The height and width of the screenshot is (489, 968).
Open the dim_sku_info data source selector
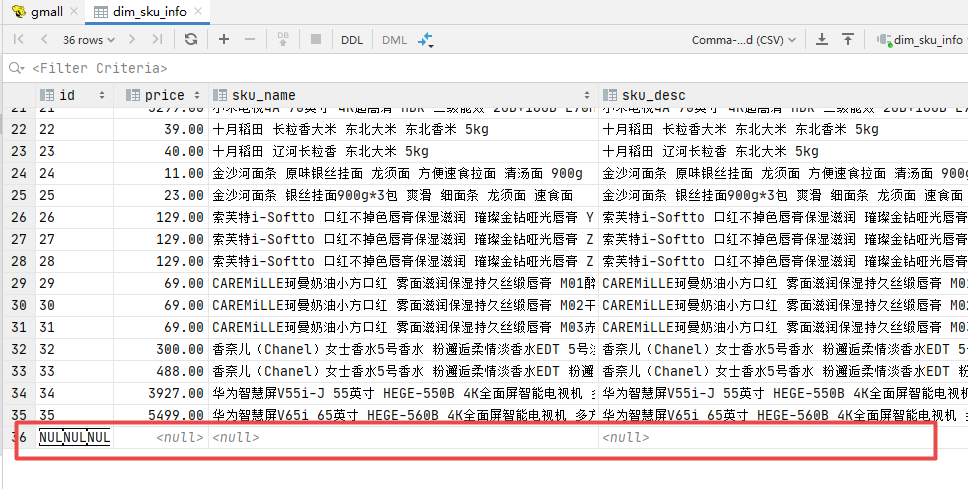tap(920, 40)
